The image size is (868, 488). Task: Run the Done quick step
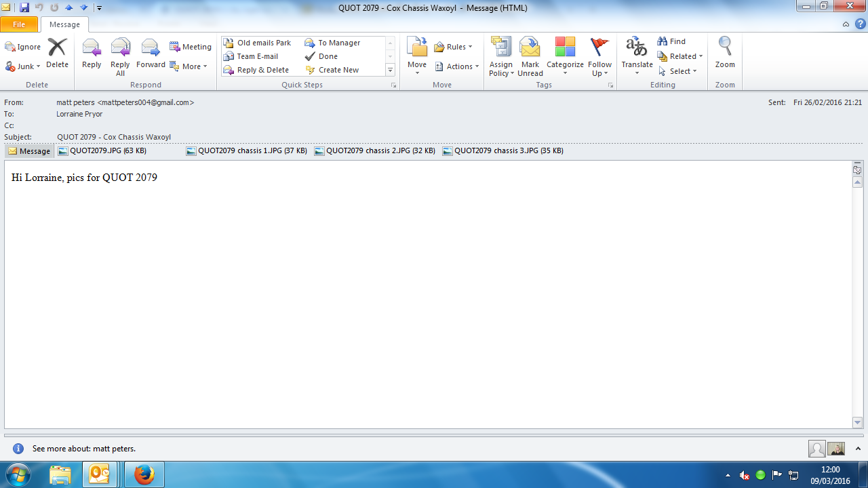click(321, 56)
